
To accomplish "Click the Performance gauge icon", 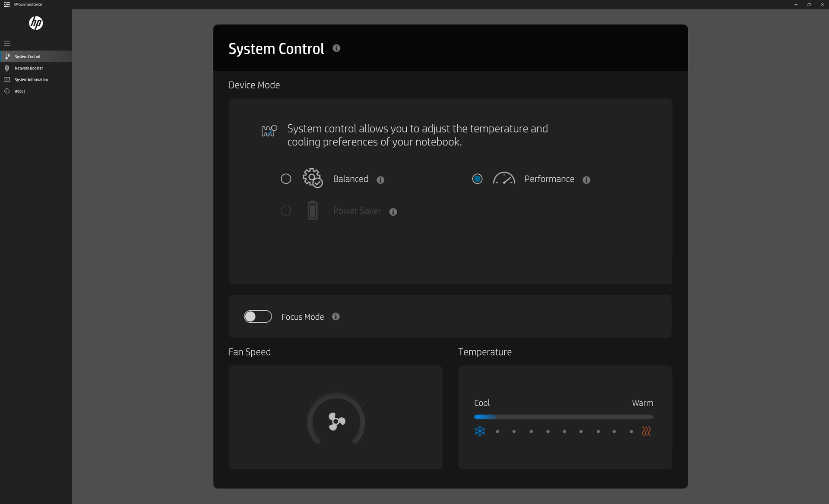I will (x=504, y=178).
